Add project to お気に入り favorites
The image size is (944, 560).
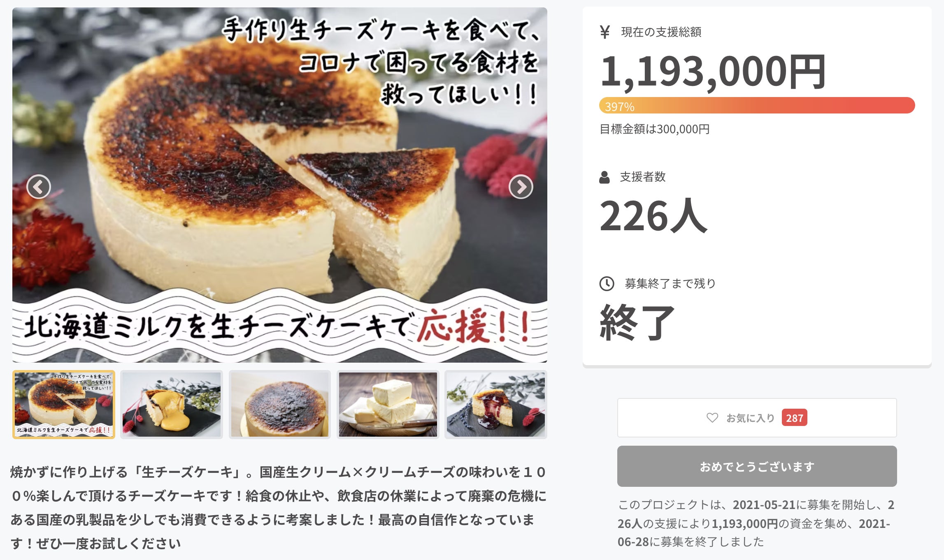[757, 418]
